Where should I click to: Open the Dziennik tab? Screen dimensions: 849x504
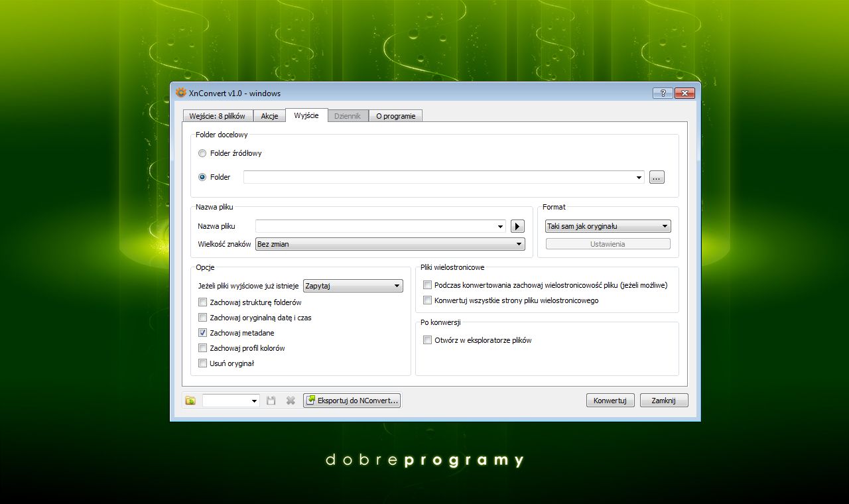tap(348, 116)
